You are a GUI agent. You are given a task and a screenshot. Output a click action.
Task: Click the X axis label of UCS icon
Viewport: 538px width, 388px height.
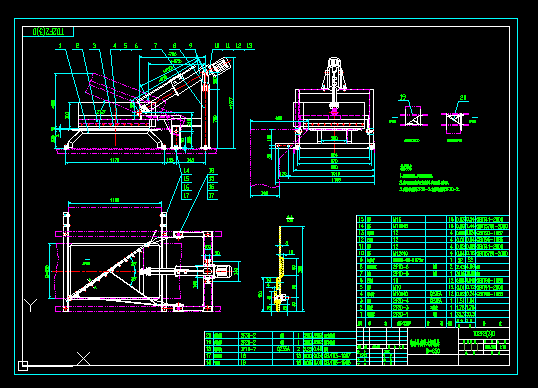[83, 358]
